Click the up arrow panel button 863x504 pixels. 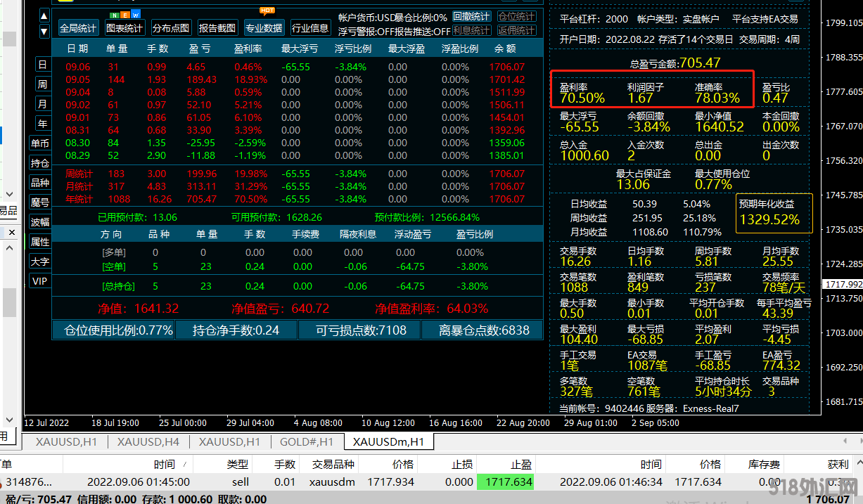tap(44, 15)
